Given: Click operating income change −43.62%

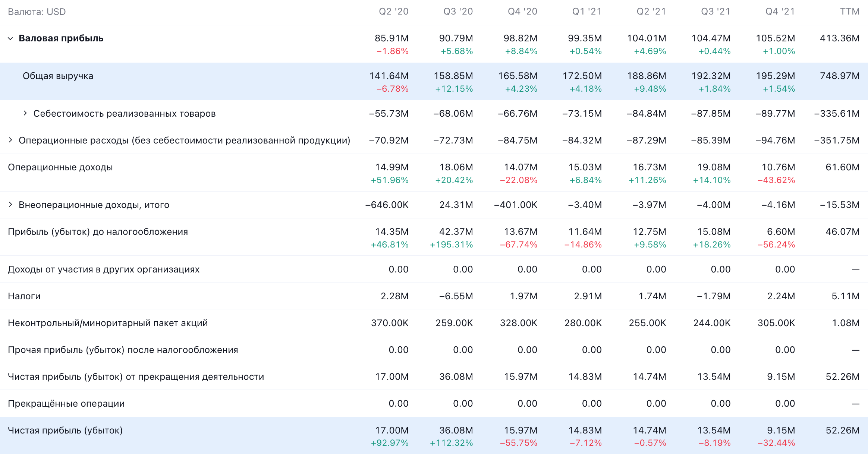Looking at the screenshot, I should click(776, 180).
